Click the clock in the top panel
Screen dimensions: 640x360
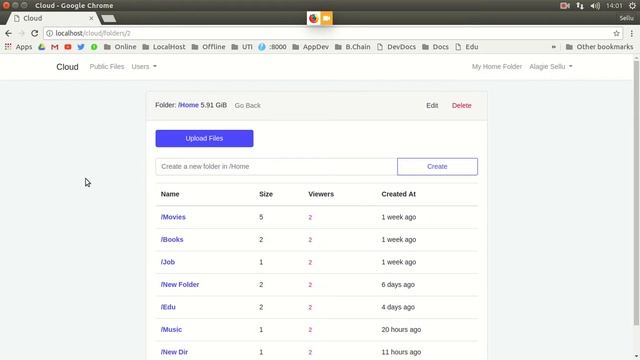tap(614, 6)
